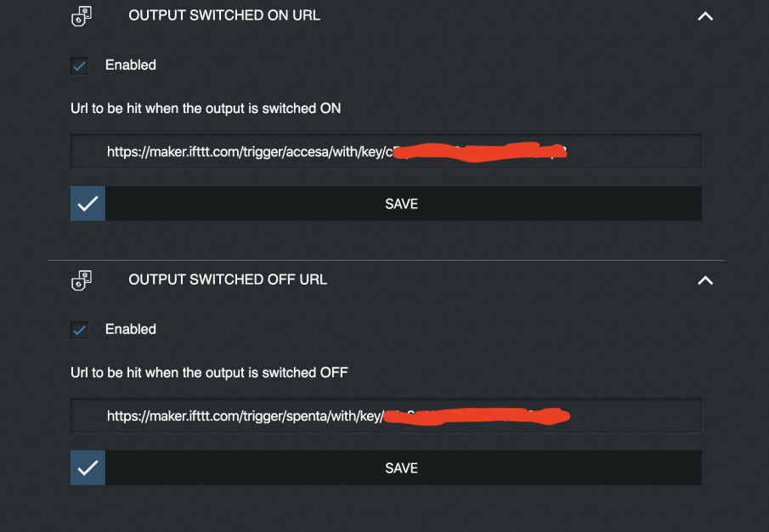Click the checkmark icon beside the OFF URL Save
Screen dimensions: 769x532
click(88, 467)
